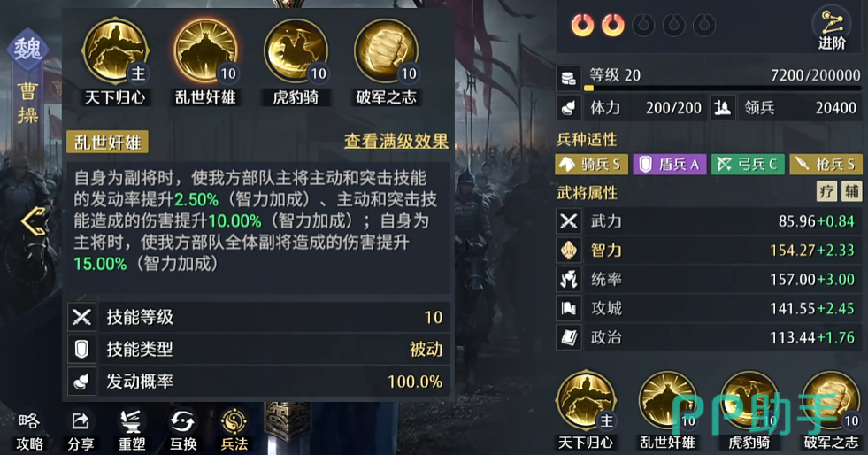This screenshot has width=868, height=455.
Task: Select the 虎豹骑 skill icon at top
Action: (296, 51)
